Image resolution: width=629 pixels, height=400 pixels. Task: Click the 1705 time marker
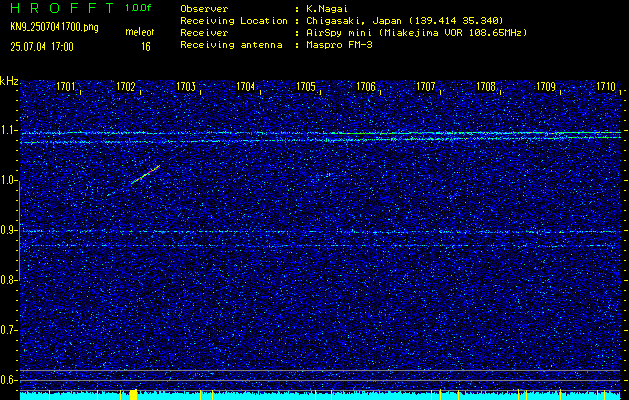click(x=306, y=86)
